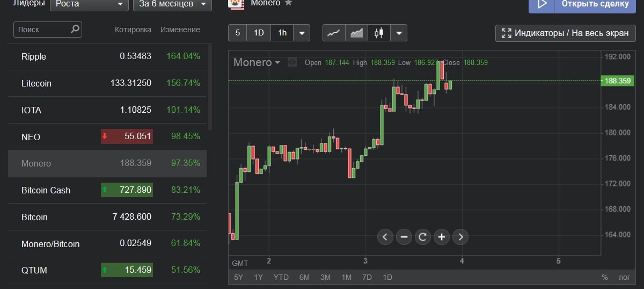Zoom in chart with plus button
Screen dimensions: 644x289
point(441,236)
